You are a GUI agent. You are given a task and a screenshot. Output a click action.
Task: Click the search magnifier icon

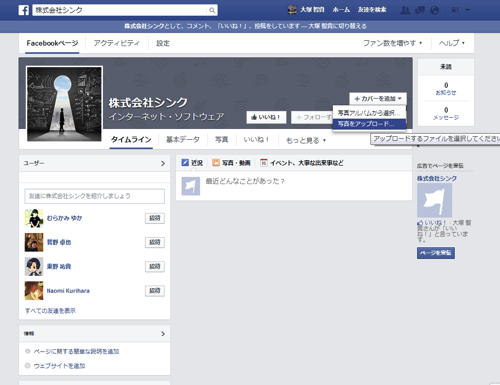point(212,10)
